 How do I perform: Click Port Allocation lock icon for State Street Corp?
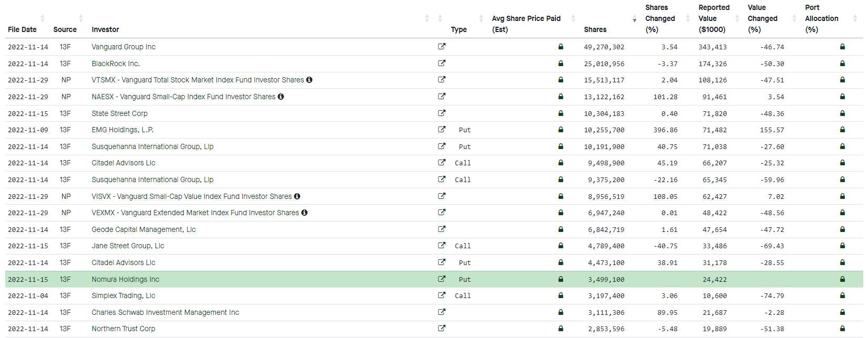pos(842,113)
